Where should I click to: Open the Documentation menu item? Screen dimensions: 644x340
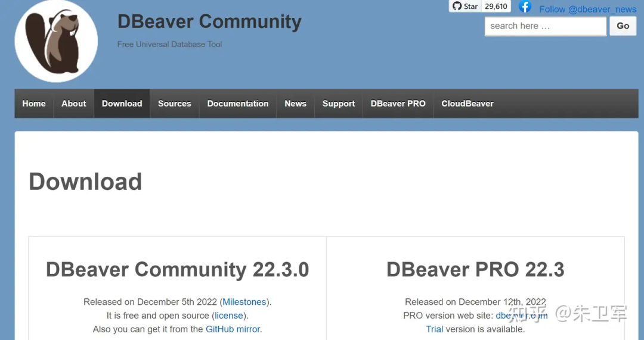pyautogui.click(x=238, y=104)
